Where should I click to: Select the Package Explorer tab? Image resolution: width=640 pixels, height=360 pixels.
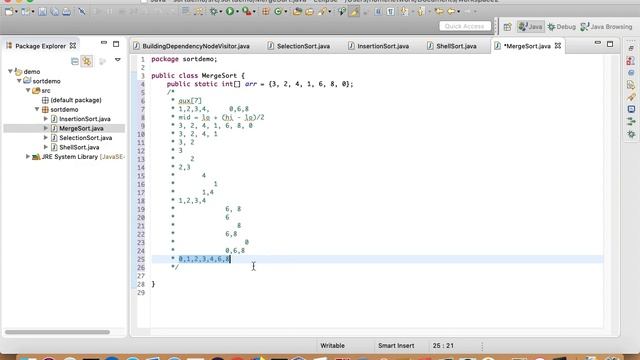tap(40, 46)
